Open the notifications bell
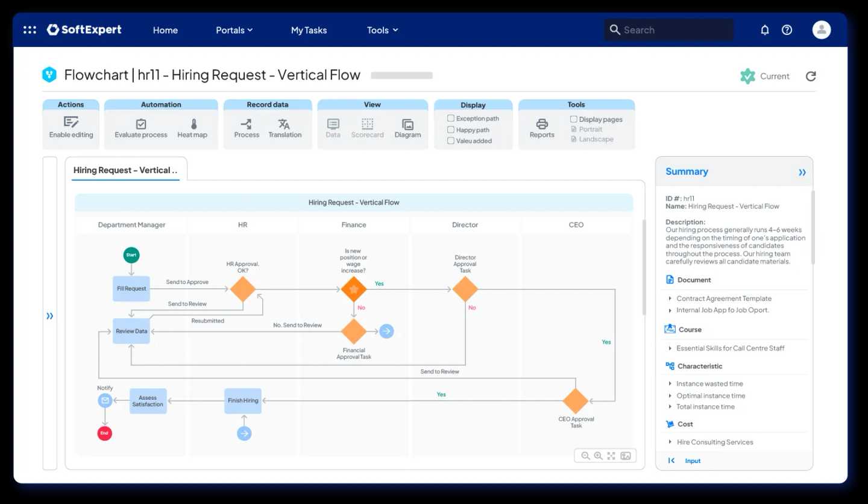This screenshot has height=504, width=868. pos(764,30)
